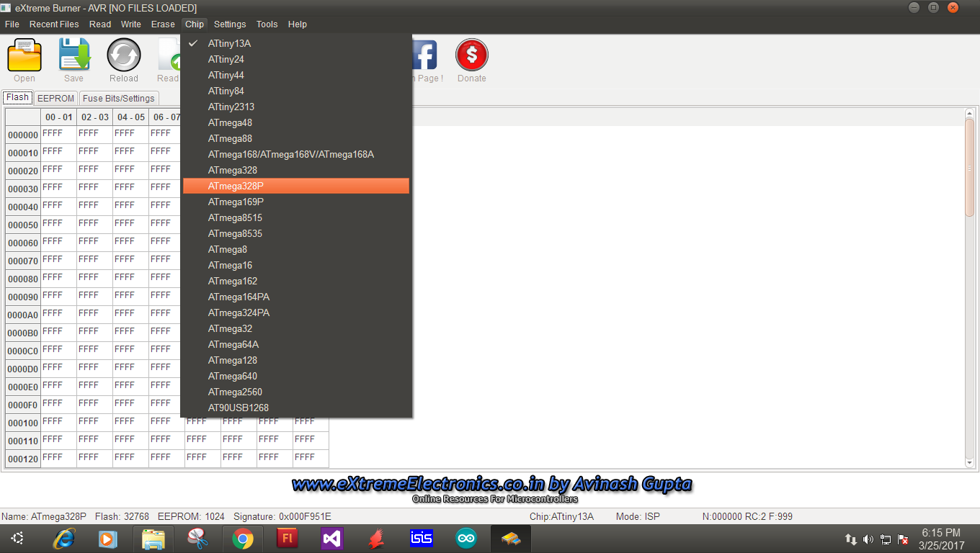Open the Settings menu
Viewport: 980px width, 553px height.
click(x=230, y=24)
